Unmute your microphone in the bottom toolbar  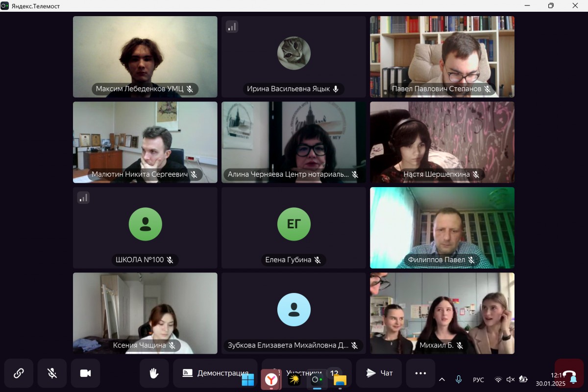coord(52,373)
